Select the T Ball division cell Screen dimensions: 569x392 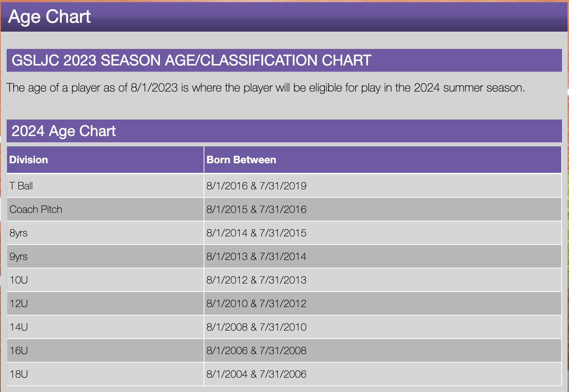[21, 186]
